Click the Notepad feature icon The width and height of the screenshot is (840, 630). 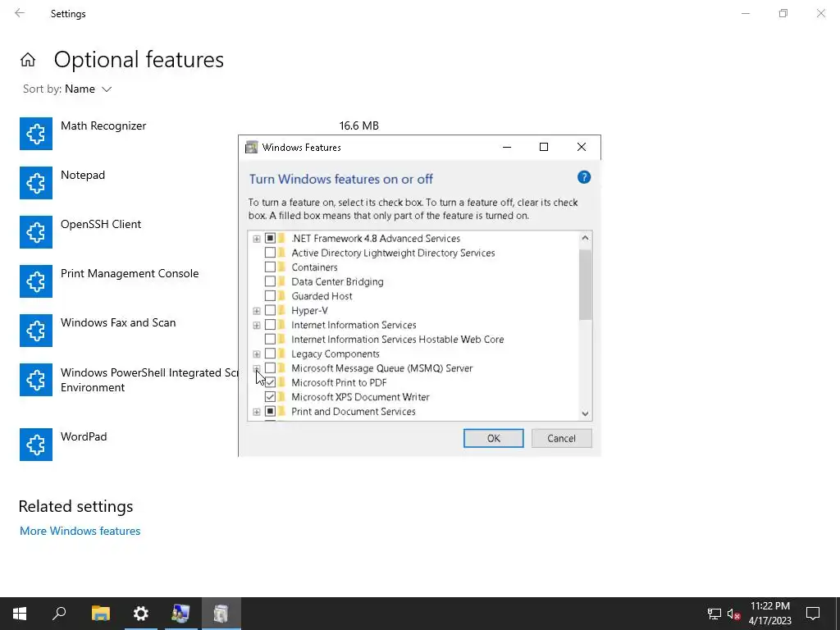(x=36, y=183)
